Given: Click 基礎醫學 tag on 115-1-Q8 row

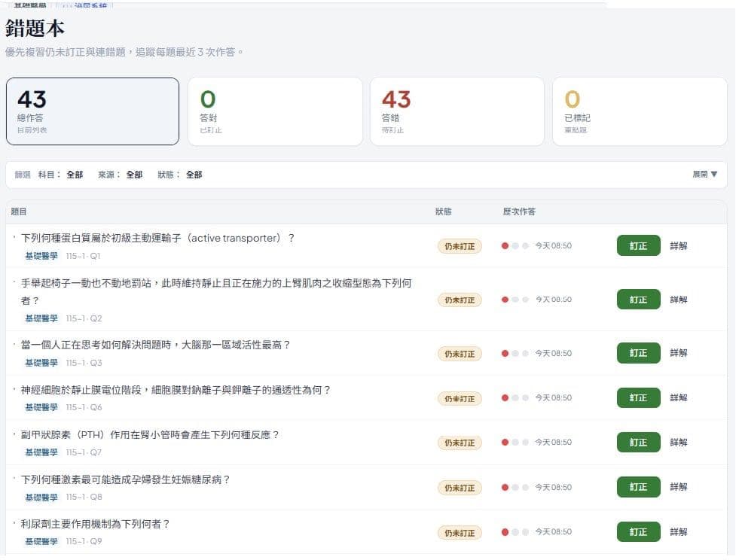Looking at the screenshot, I should (41, 498).
